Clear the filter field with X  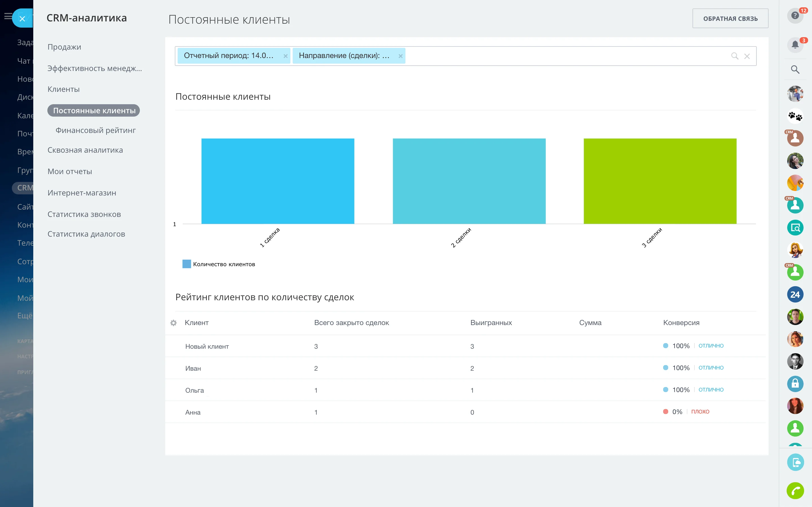(747, 56)
